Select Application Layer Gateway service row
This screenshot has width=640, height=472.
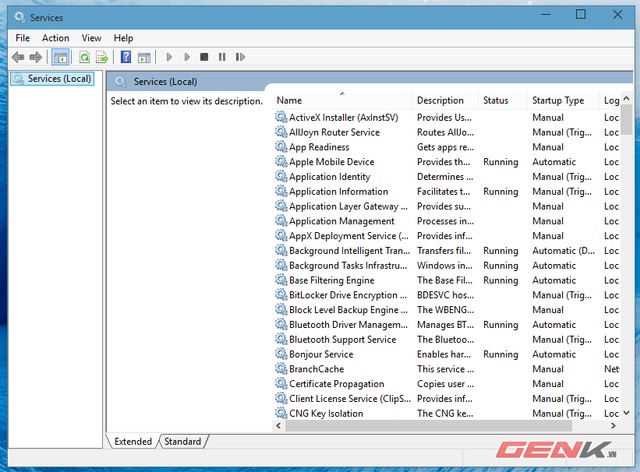point(447,206)
